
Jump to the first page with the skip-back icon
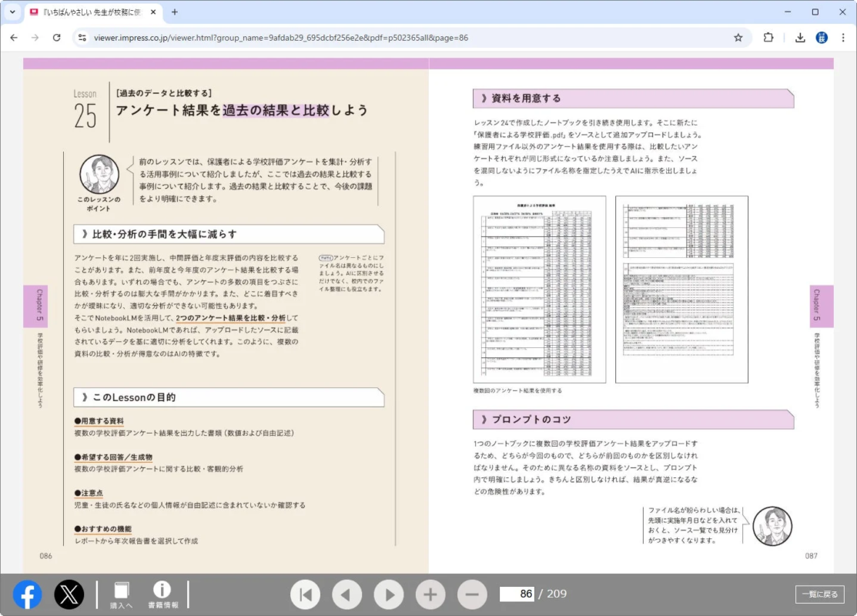305,594
